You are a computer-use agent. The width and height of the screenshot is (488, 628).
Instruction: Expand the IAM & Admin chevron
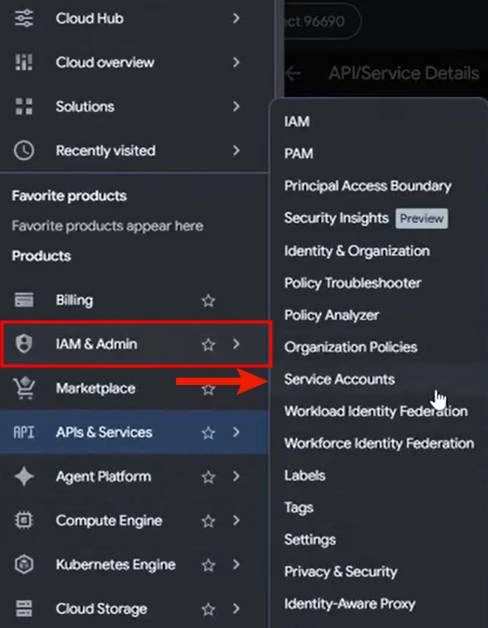[x=236, y=344]
